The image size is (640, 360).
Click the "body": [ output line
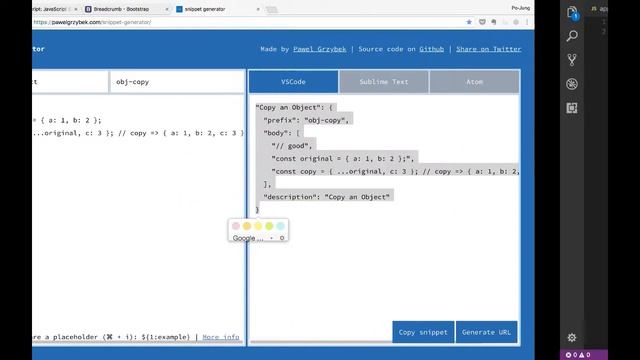coord(282,133)
